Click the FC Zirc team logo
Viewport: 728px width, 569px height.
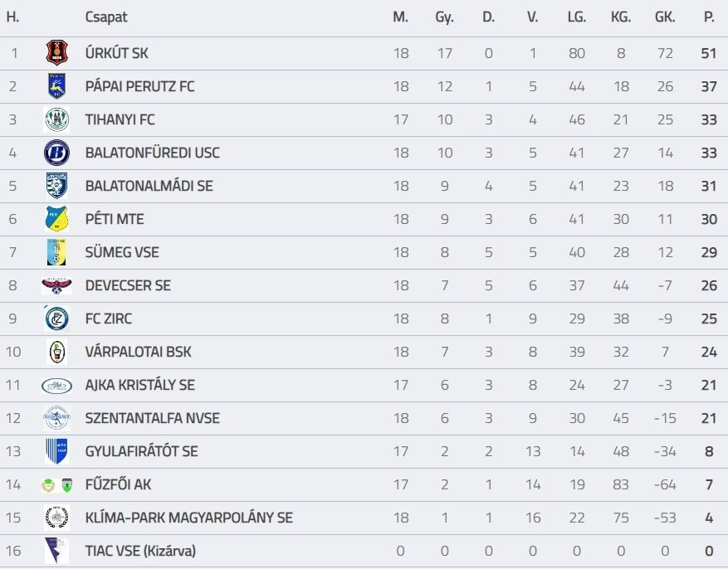click(56, 319)
